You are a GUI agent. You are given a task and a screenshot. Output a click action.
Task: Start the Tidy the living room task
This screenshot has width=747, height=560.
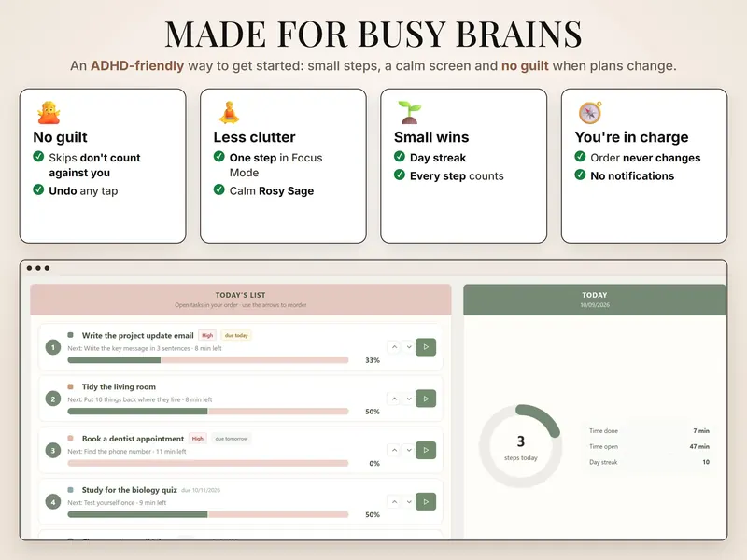pos(426,399)
